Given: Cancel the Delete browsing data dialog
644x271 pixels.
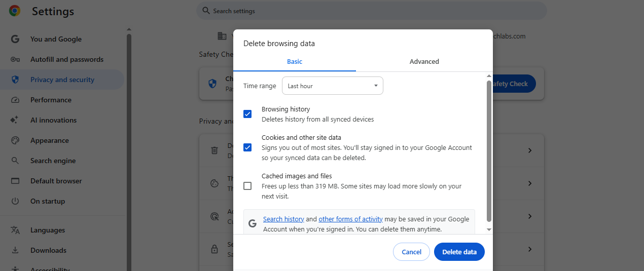Looking at the screenshot, I should (411, 252).
